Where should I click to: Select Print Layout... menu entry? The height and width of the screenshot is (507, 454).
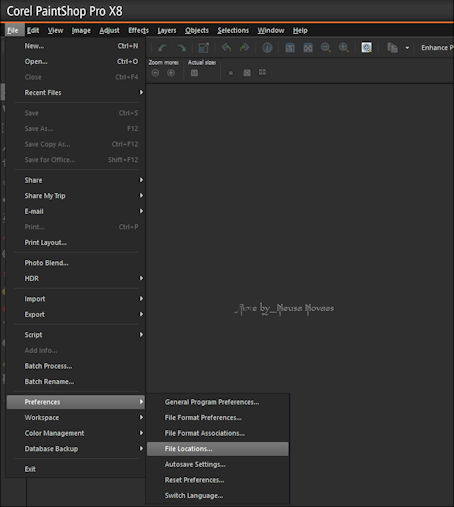(x=76, y=242)
